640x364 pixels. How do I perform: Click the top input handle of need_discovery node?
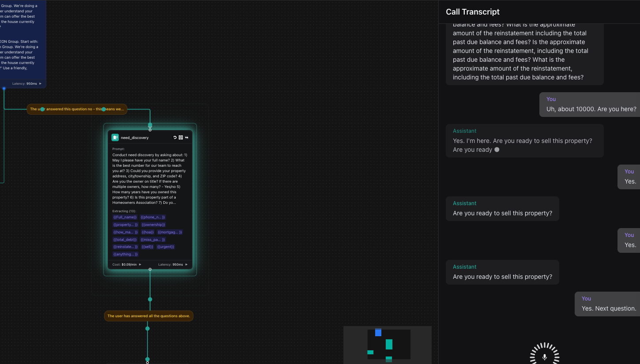[x=150, y=130]
